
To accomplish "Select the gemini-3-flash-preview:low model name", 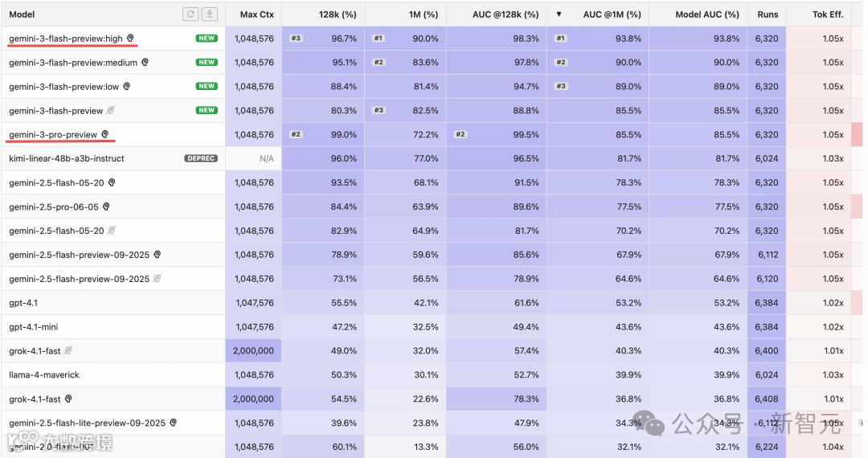I will [64, 86].
